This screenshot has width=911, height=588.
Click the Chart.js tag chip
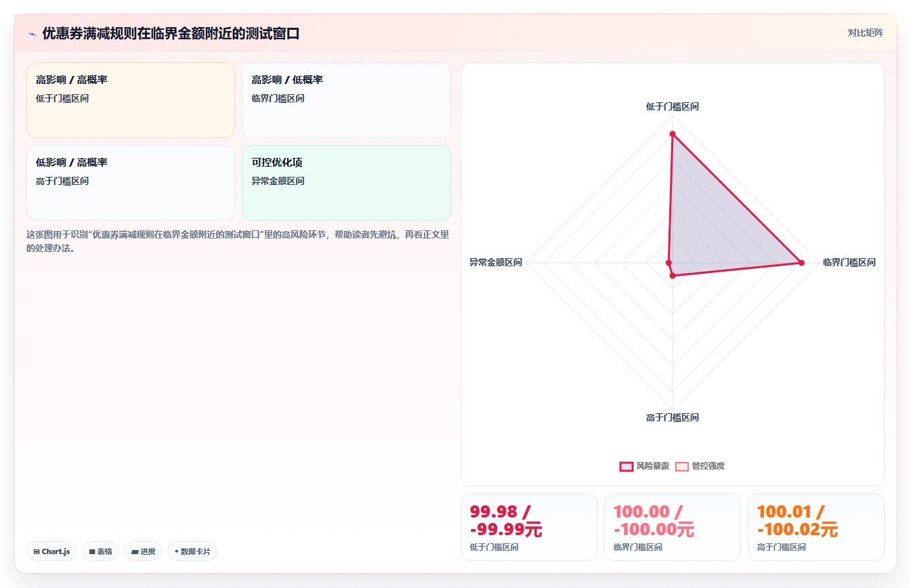click(51, 551)
